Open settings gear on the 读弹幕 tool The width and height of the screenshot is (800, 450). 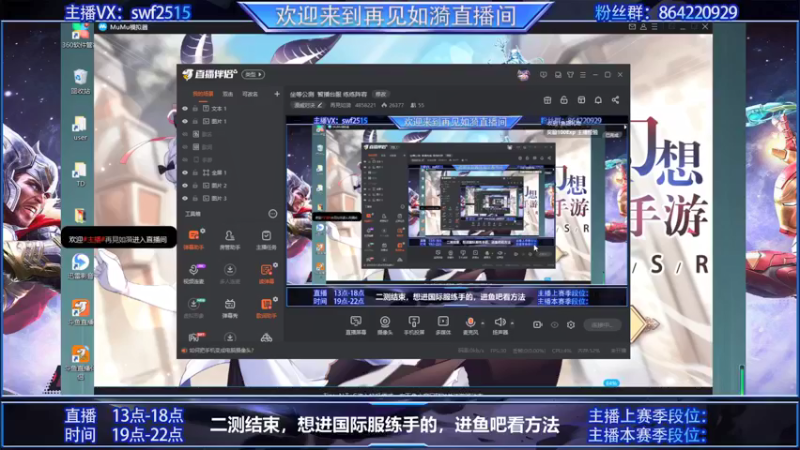(x=275, y=265)
